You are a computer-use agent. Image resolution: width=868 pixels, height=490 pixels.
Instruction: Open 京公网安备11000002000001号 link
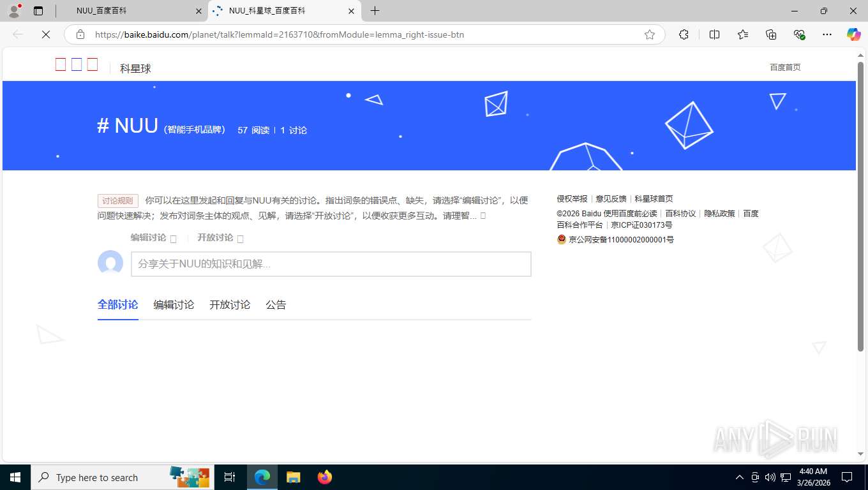621,240
